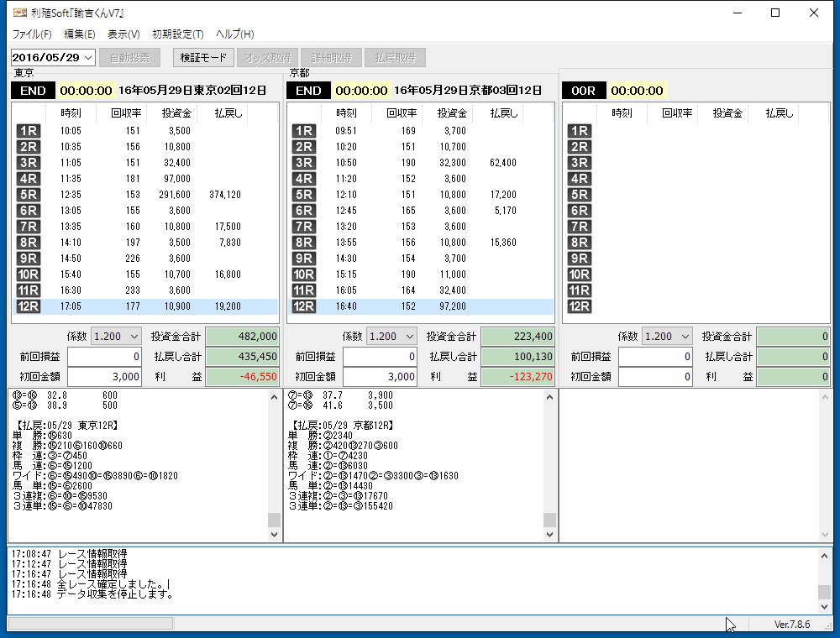Open the 初期設定(T) menu

click(x=177, y=34)
